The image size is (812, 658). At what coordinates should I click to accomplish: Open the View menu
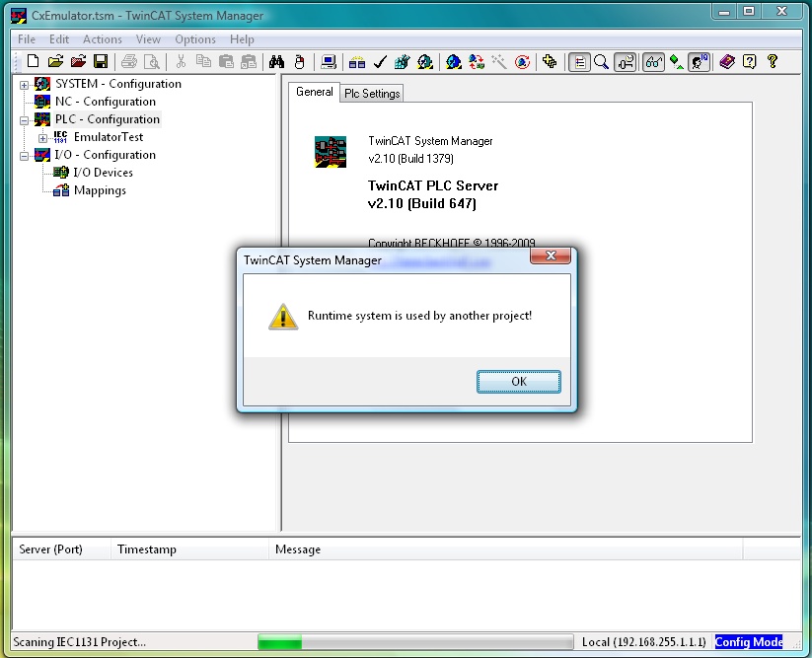[x=148, y=39]
